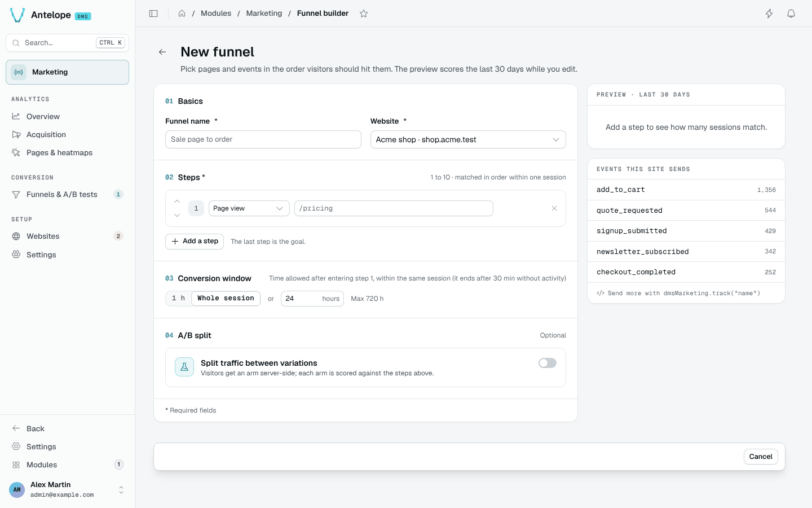Click the Websites globe icon
The width and height of the screenshot is (812, 508).
click(16, 237)
